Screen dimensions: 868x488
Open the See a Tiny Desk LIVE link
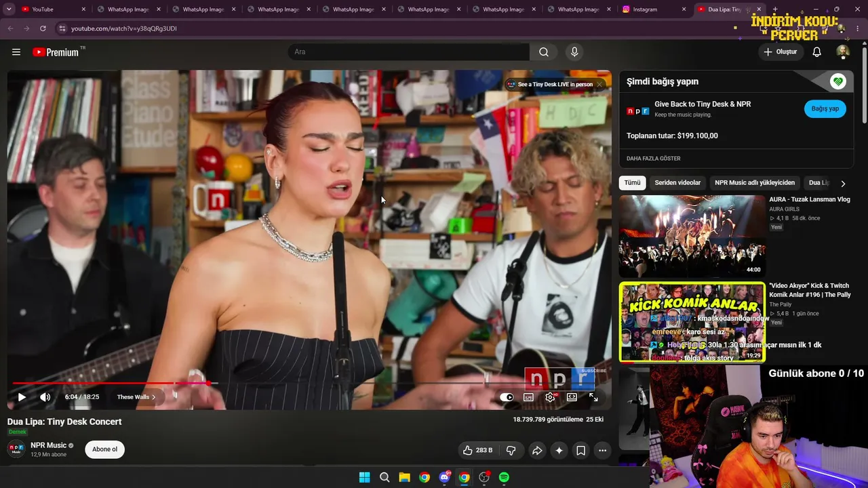tap(555, 85)
